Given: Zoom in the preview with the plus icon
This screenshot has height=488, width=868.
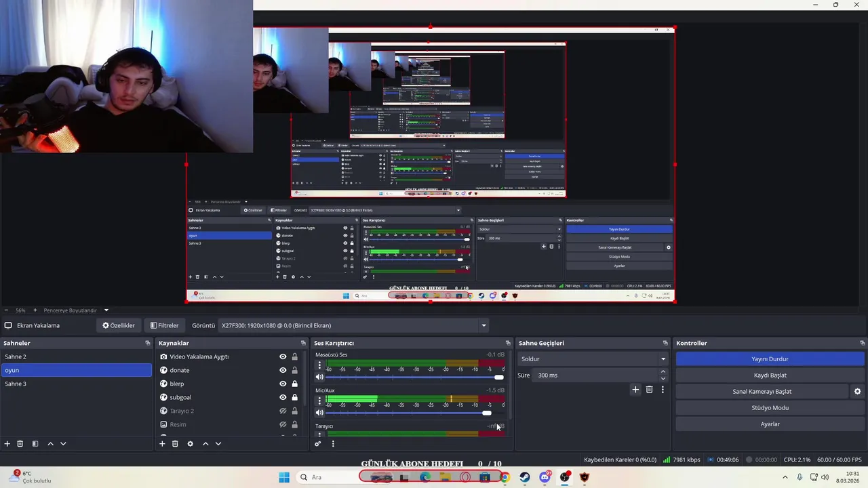Looking at the screenshot, I should coord(35,310).
